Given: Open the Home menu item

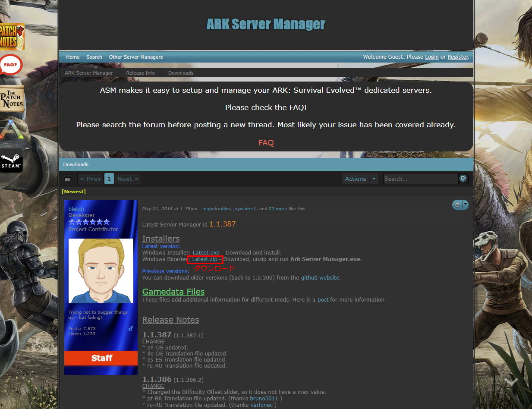Looking at the screenshot, I should click(x=72, y=57).
